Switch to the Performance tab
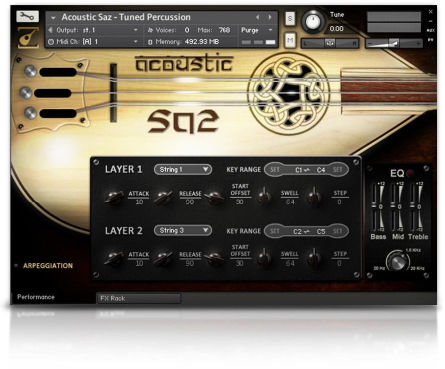This screenshot has width=445, height=369. click(36, 297)
